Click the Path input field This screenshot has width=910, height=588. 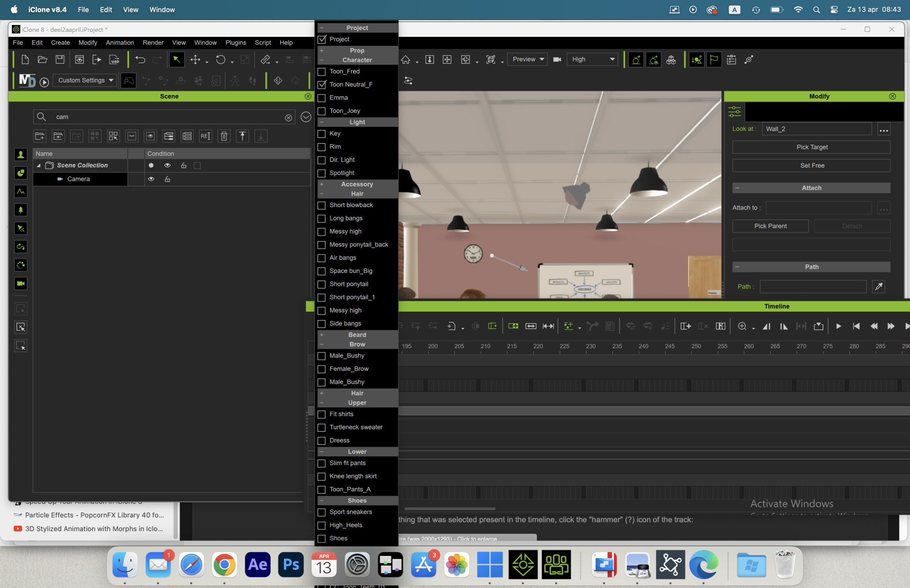click(x=813, y=286)
